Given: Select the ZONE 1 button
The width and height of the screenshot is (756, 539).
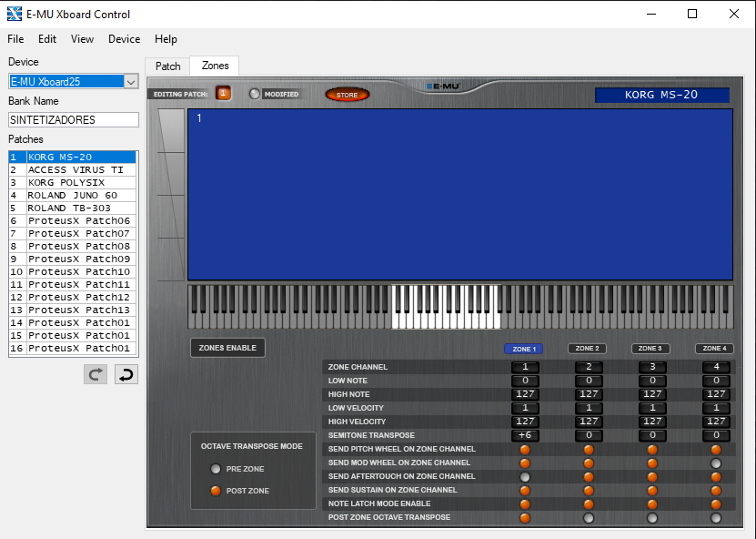Looking at the screenshot, I should [524, 349].
